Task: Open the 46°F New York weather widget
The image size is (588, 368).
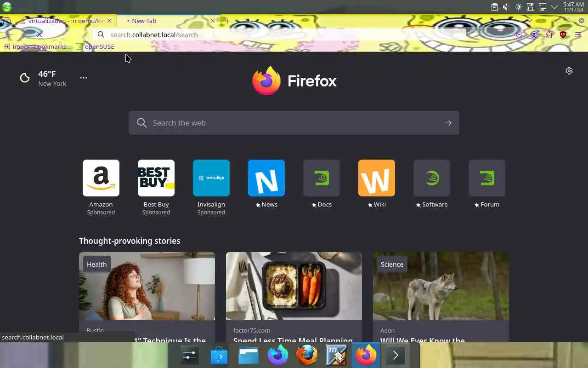Action: 43,78
